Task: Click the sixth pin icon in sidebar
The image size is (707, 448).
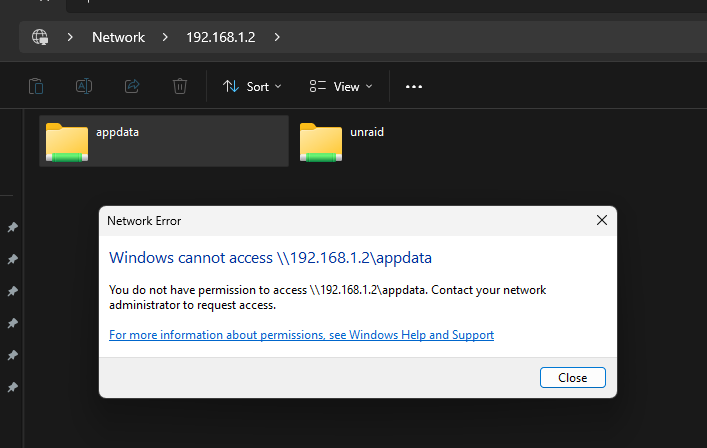Action: click(13, 387)
